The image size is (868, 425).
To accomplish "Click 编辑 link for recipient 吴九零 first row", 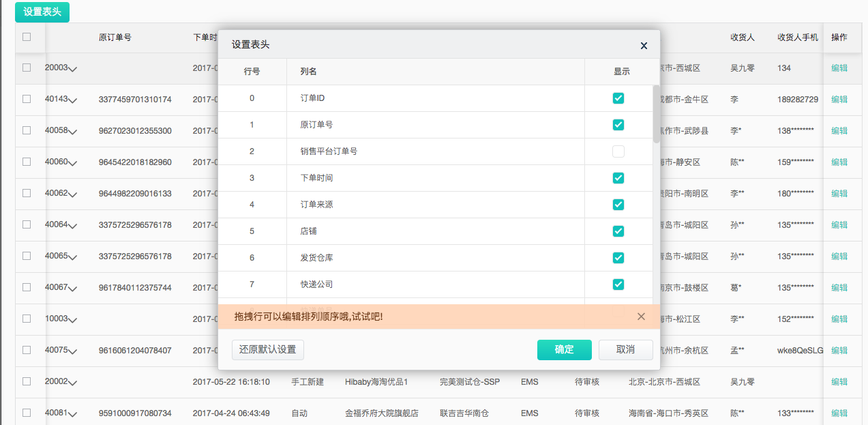I will [839, 68].
